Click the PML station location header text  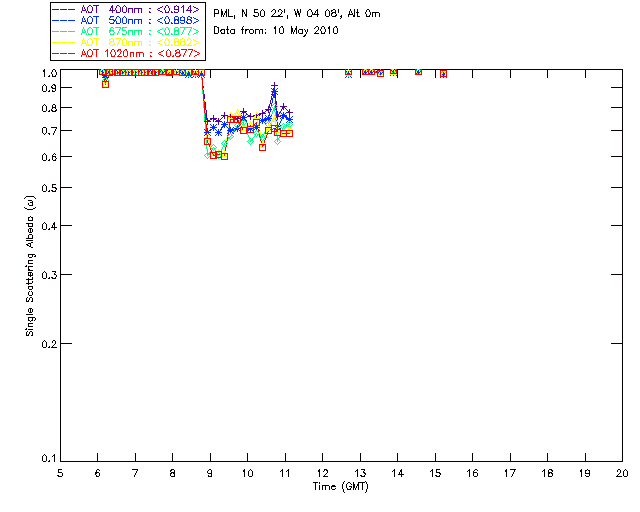coord(297,13)
